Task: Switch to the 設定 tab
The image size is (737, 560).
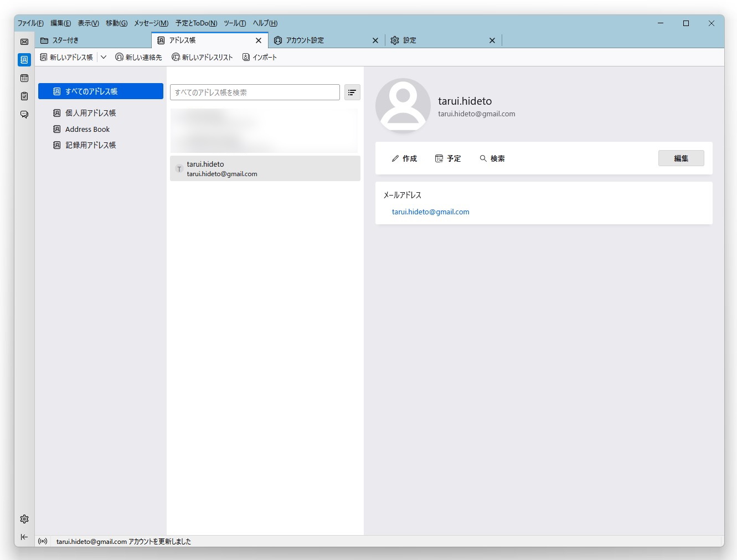Action: [x=442, y=40]
